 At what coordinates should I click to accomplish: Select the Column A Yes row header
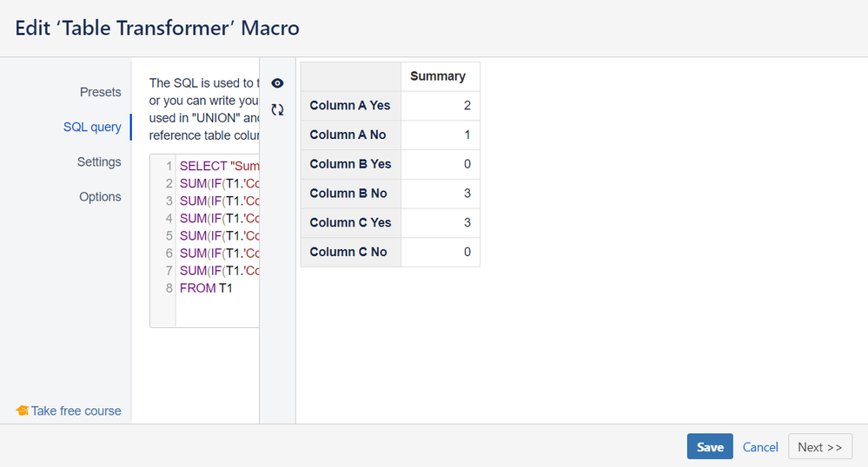click(350, 106)
